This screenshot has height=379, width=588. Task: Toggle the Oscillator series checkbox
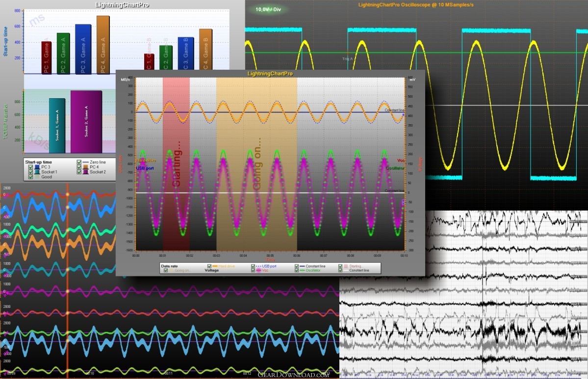point(297,270)
